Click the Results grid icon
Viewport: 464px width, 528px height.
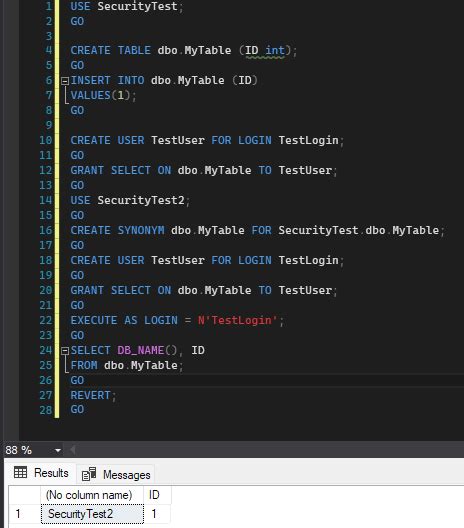click(20, 473)
